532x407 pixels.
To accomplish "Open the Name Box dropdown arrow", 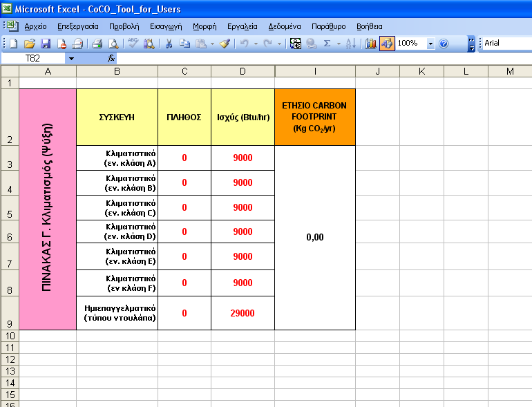I will [71, 58].
